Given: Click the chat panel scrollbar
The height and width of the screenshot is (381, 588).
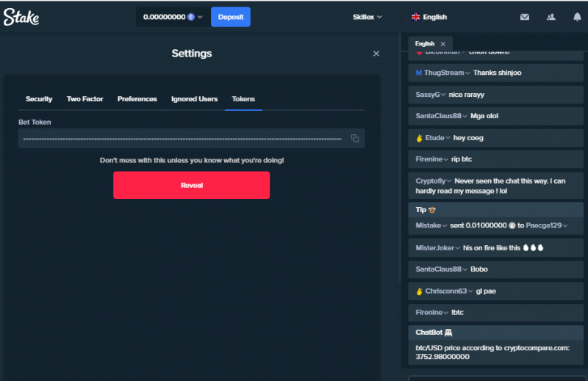Looking at the screenshot, I should pyautogui.click(x=399, y=157).
